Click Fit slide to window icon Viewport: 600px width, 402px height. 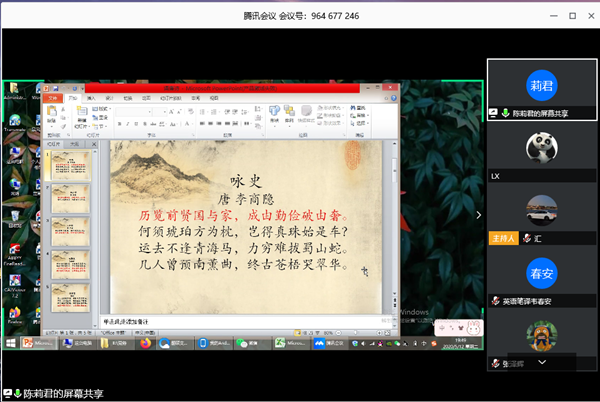[387, 333]
